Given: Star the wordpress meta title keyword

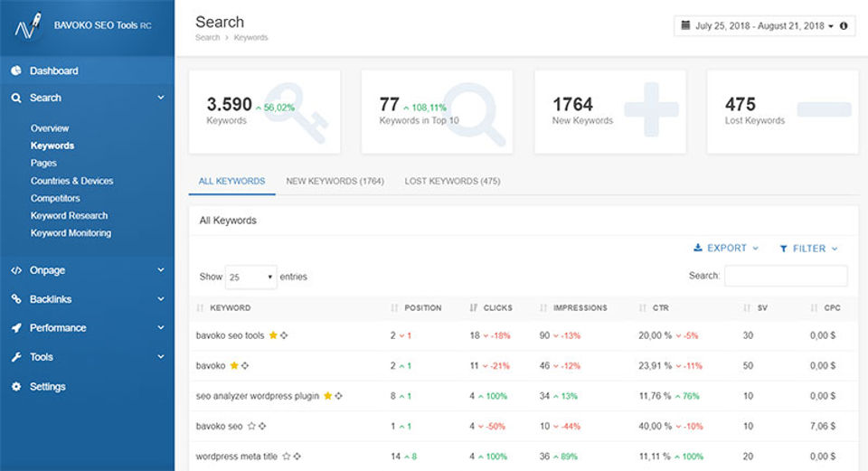Looking at the screenshot, I should click(x=287, y=457).
